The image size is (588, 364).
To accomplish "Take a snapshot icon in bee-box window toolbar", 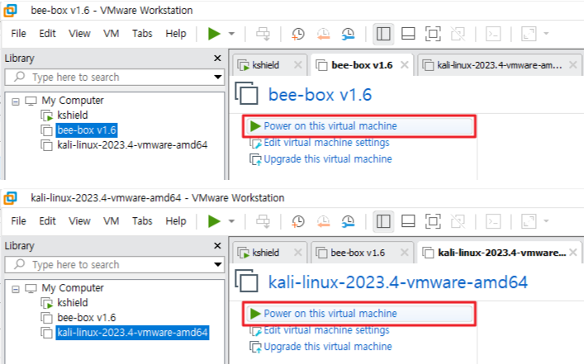I will tap(298, 34).
